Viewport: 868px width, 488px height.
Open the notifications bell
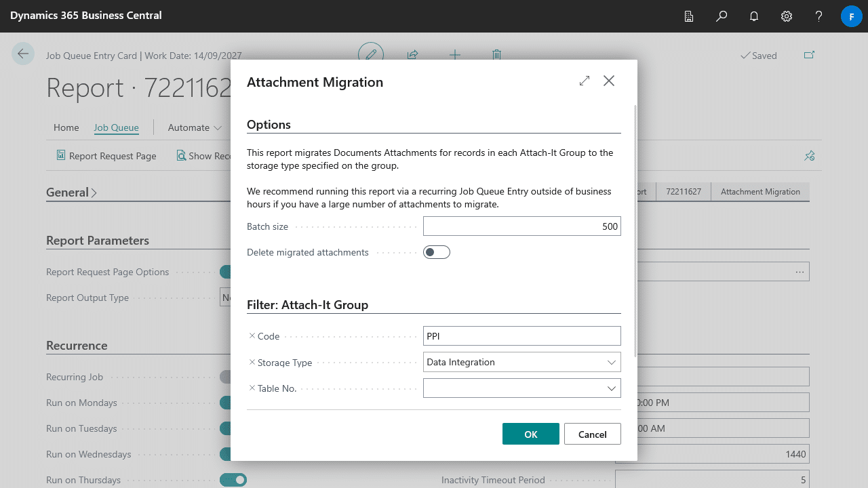754,16
